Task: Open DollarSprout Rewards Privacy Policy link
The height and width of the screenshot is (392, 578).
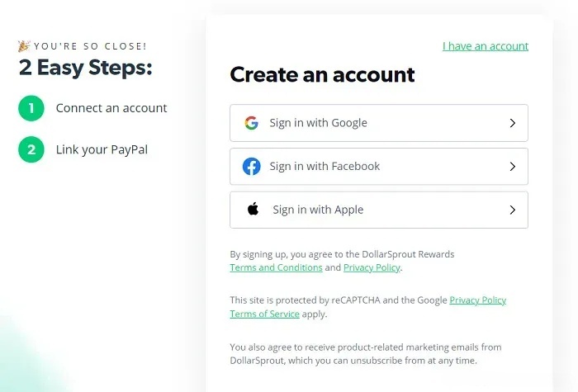Action: 372,267
